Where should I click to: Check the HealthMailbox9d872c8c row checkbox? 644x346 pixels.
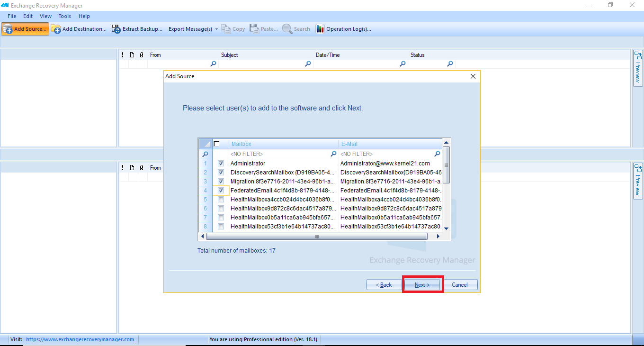tap(221, 209)
